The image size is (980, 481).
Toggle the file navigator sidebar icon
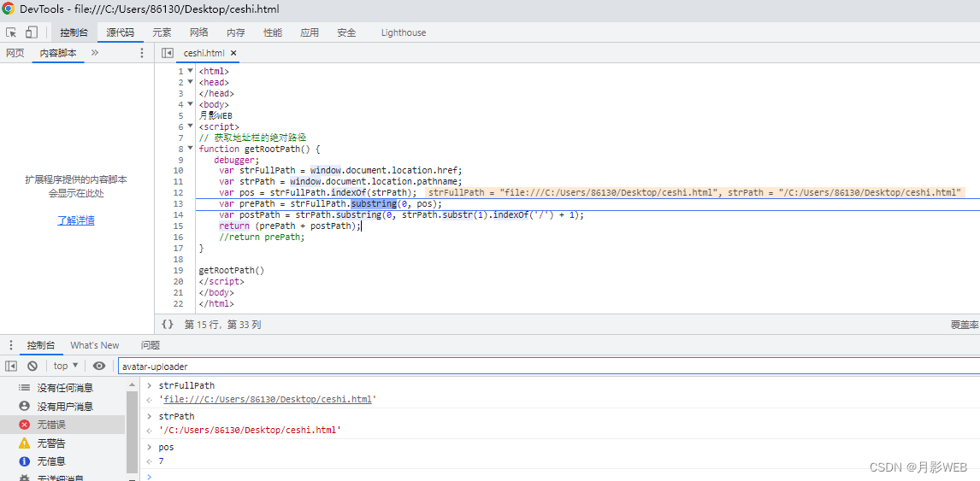pyautogui.click(x=168, y=53)
